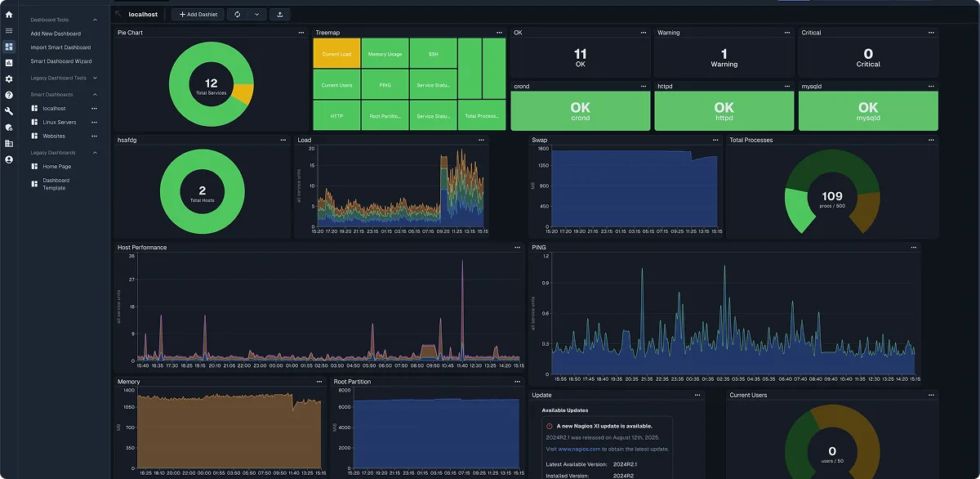Open the Settings gear in the sidebar

[8, 78]
